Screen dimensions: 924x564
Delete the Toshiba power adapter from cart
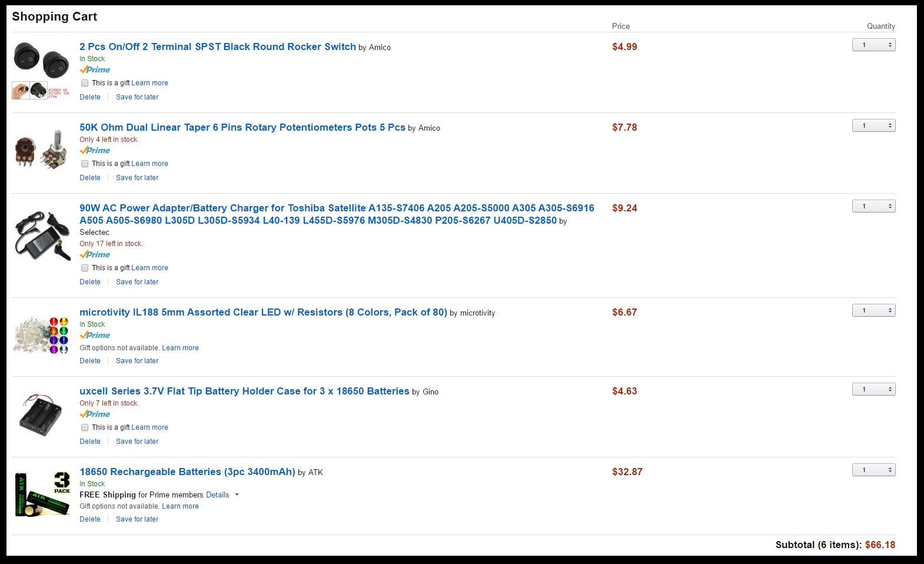(x=90, y=282)
